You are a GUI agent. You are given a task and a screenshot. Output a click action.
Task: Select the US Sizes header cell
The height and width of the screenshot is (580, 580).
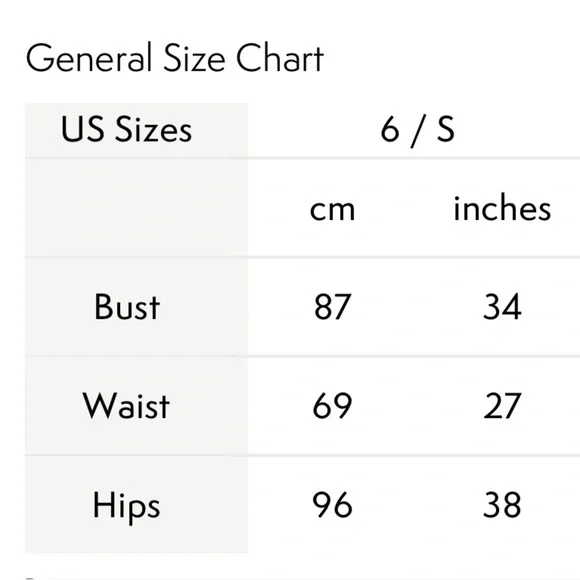[136, 130]
